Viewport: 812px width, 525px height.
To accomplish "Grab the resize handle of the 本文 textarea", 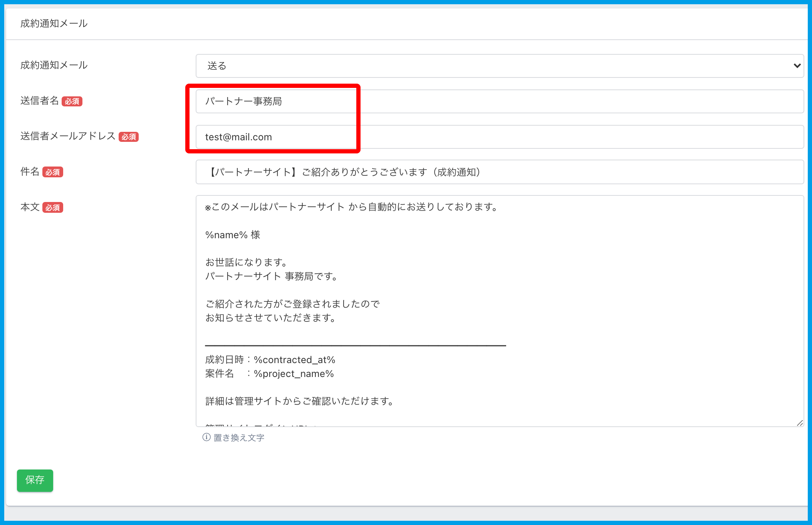I will click(800, 423).
